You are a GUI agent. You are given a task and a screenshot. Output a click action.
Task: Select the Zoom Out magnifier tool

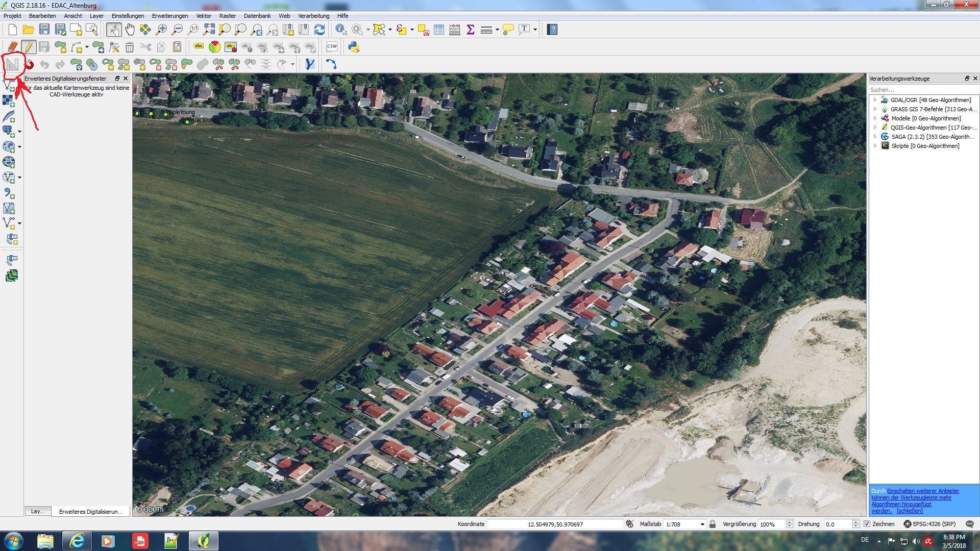pyautogui.click(x=177, y=30)
